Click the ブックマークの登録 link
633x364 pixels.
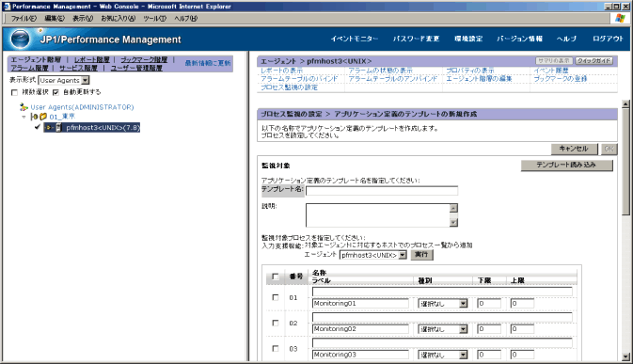pos(561,79)
